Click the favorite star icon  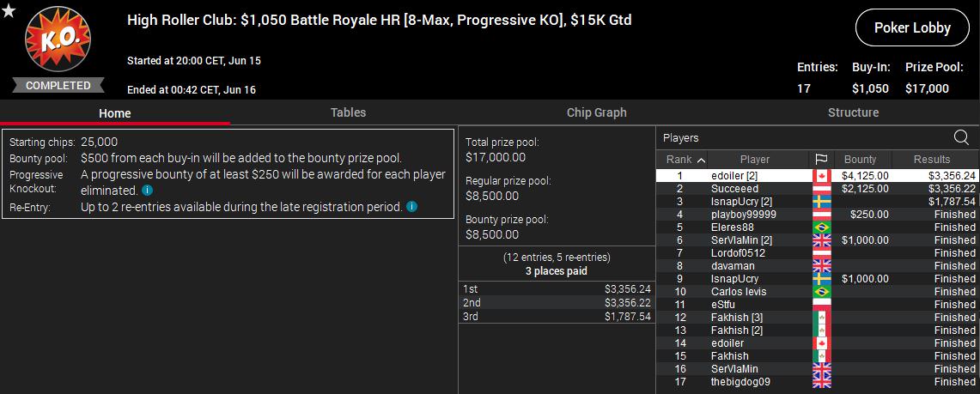[8, 10]
